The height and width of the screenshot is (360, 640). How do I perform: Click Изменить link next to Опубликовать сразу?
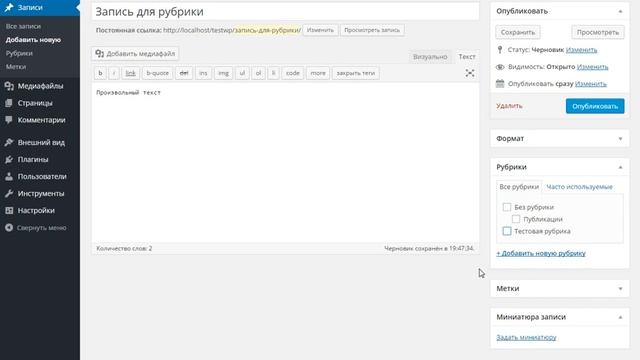(591, 84)
